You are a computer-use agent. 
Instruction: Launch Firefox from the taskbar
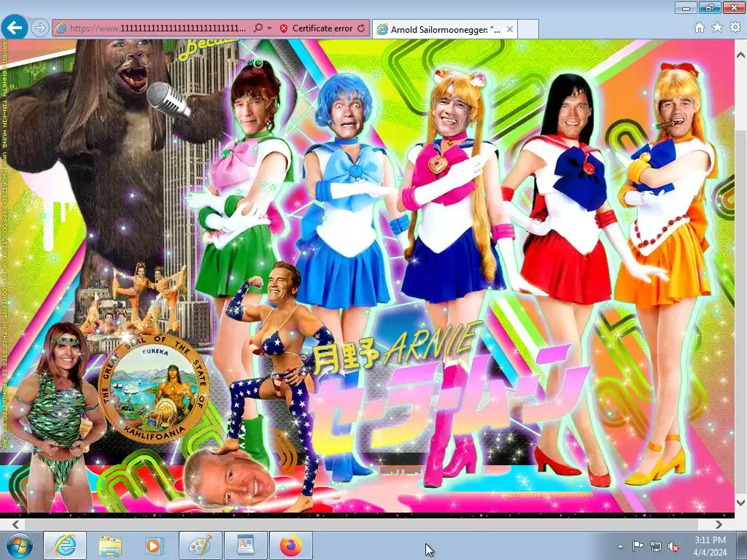[290, 545]
